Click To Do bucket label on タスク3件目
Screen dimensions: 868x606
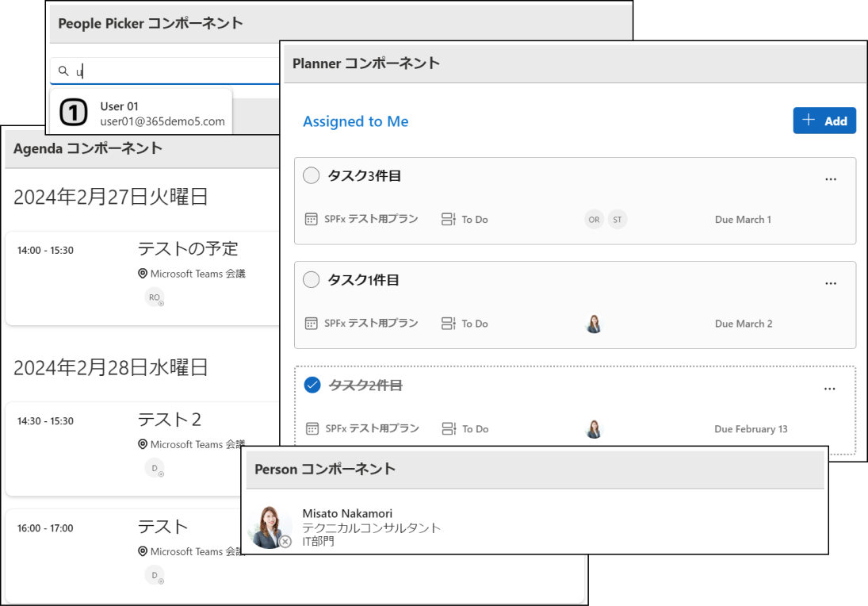(x=475, y=220)
